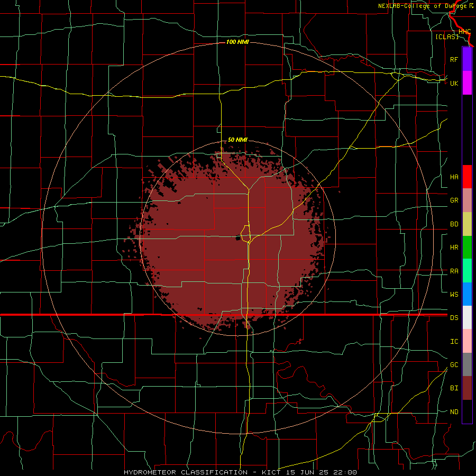This screenshot has width=476, height=476.
Task: Click the ND black legend swatch
Action: click(x=467, y=411)
